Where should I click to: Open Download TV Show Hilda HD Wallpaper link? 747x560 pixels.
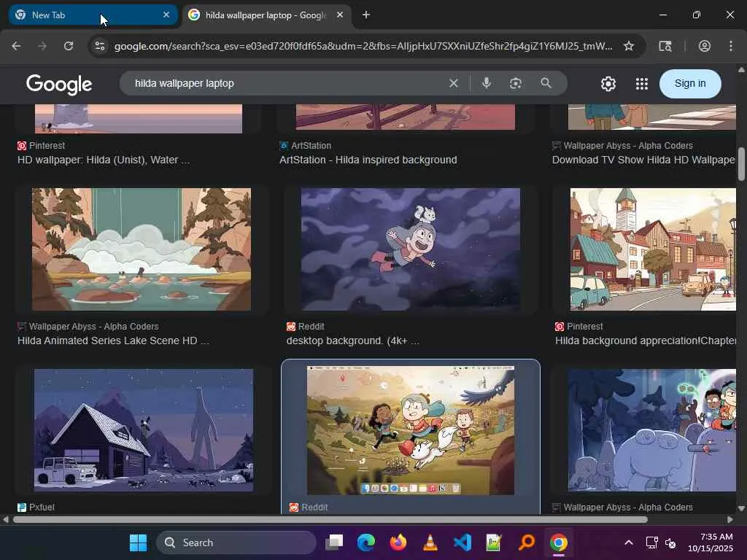click(643, 160)
